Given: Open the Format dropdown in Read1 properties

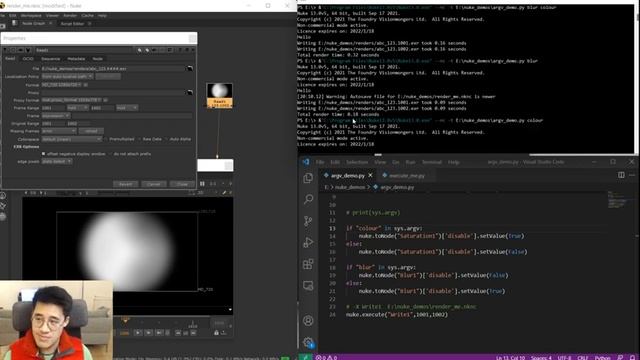Looking at the screenshot, I should 62,85.
